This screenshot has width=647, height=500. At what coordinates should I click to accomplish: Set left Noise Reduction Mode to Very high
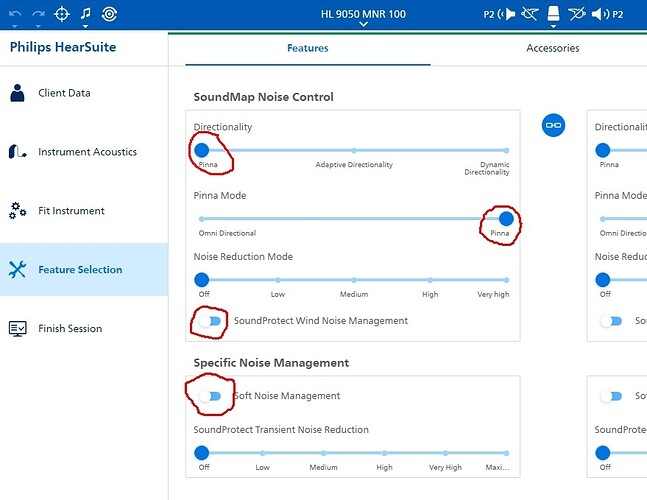click(x=506, y=280)
